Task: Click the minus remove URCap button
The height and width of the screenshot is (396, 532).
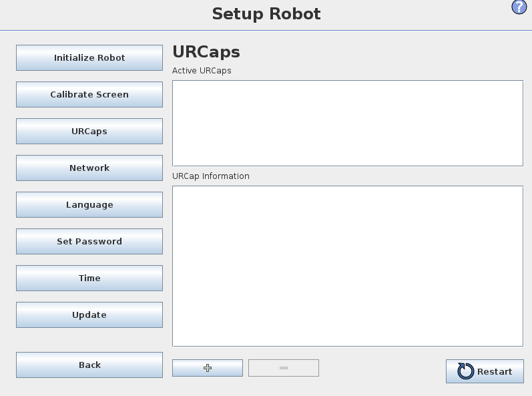Action: [284, 368]
